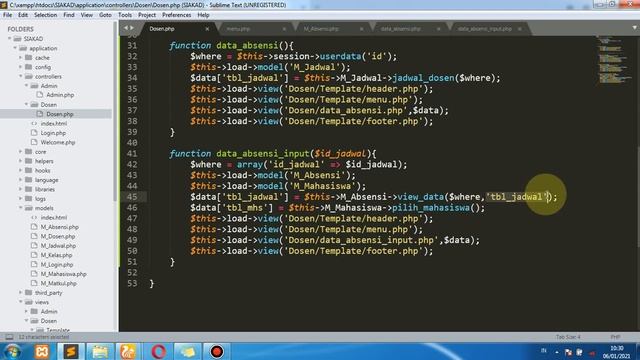The width and height of the screenshot is (640, 360).
Task: Expand the third_party folder
Action: [21, 293]
